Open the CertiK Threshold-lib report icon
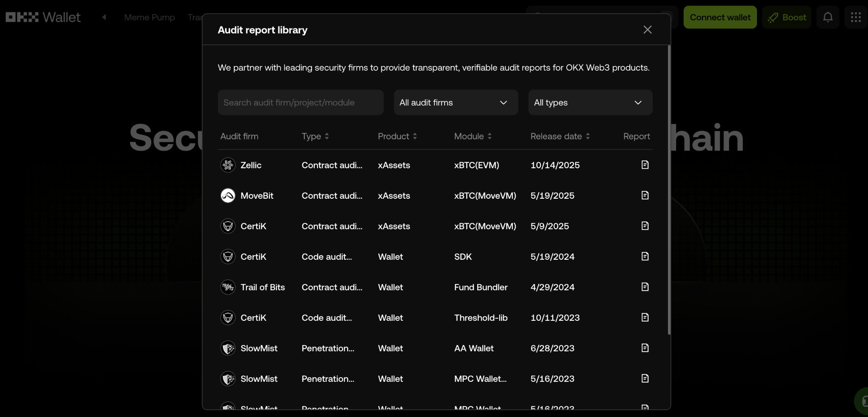 tap(645, 317)
